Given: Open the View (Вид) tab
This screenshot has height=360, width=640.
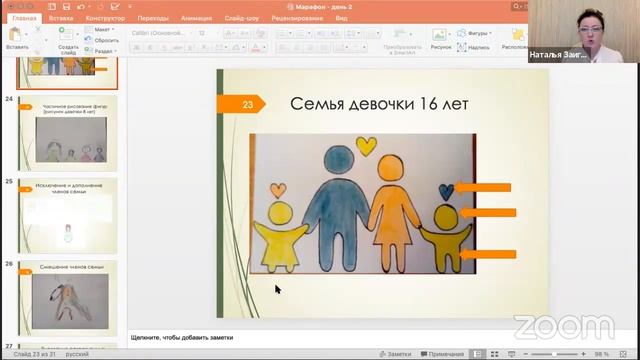Looking at the screenshot, I should click(x=341, y=18).
